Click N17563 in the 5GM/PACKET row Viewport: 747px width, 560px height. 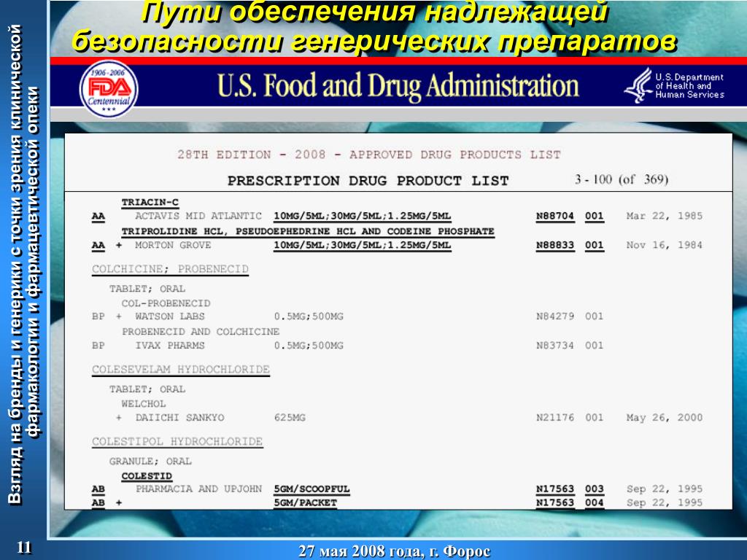pos(555,503)
